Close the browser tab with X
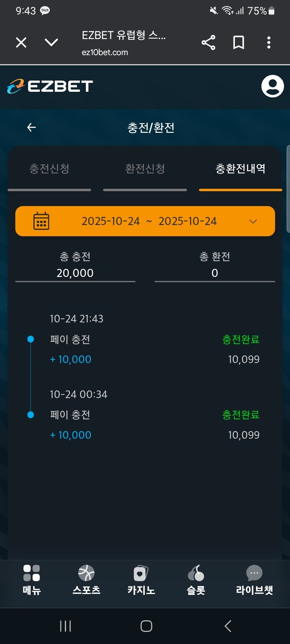This screenshot has height=644, width=290. [21, 42]
